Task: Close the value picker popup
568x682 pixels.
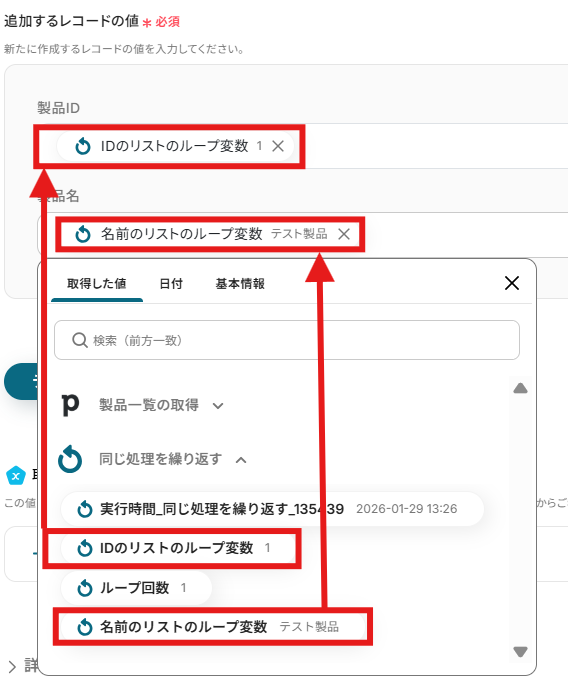Action: pyautogui.click(x=512, y=283)
